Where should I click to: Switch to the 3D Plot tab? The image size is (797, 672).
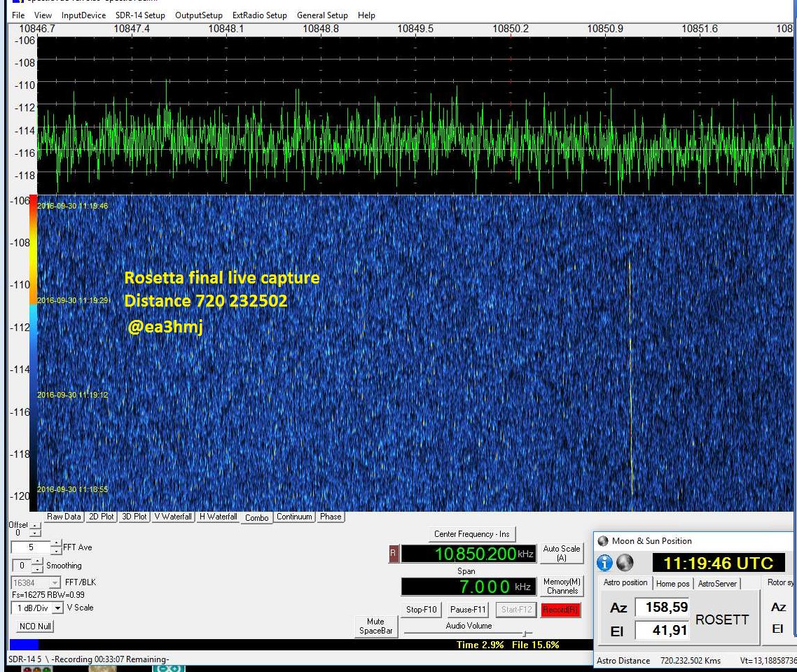pos(134,517)
